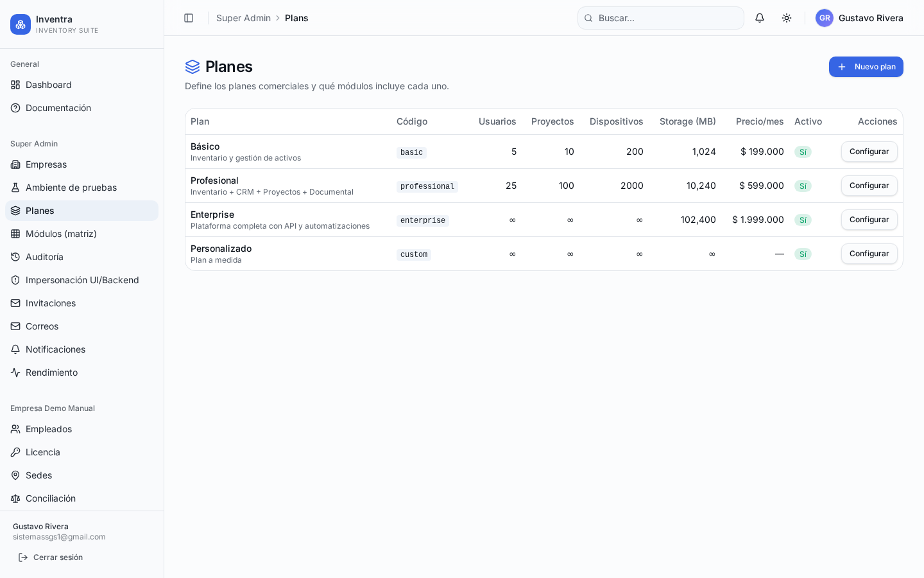The image size is (924, 578).
Task: Click the Ambiente de pruebas flask icon
Action: tap(15, 188)
